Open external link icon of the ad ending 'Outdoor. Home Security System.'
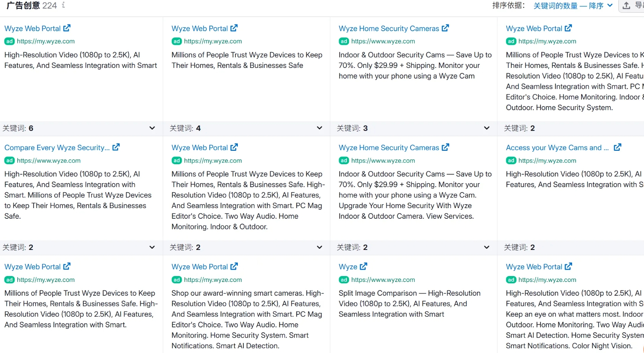The image size is (644, 353). pos(568,28)
